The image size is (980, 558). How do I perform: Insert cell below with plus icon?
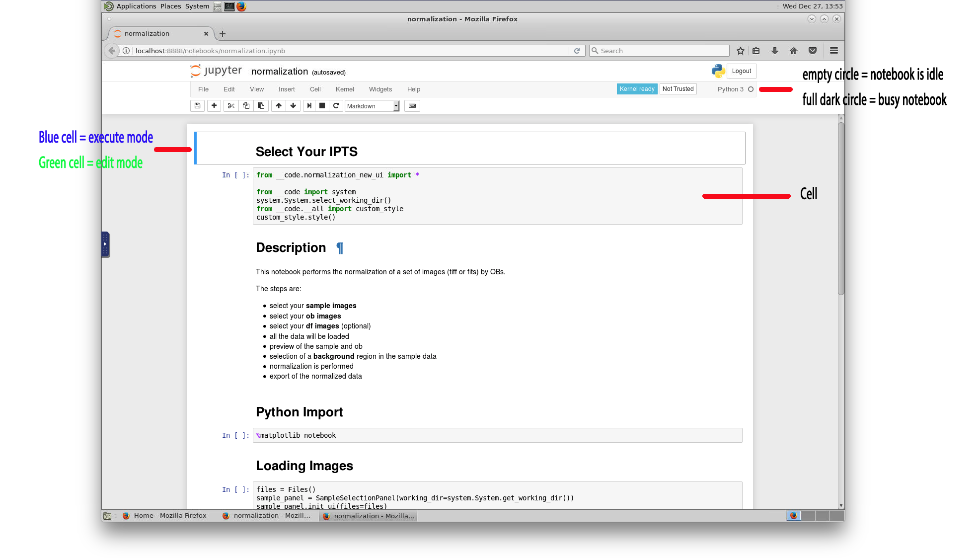(214, 106)
